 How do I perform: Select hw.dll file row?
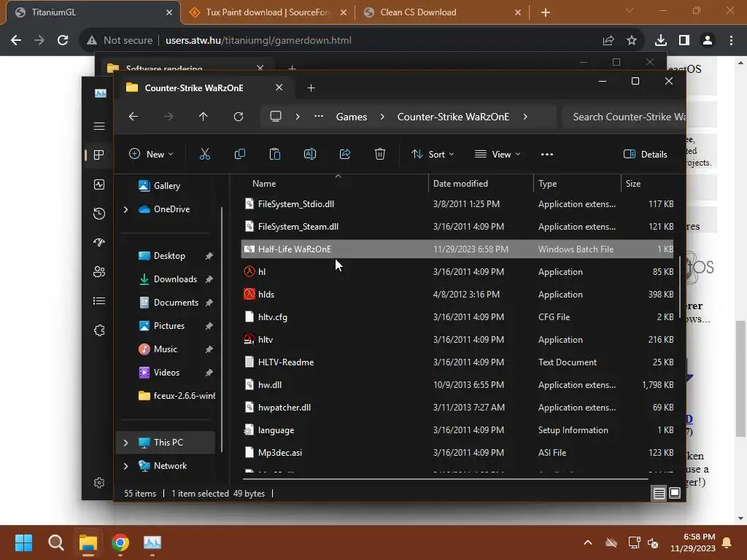(457, 385)
